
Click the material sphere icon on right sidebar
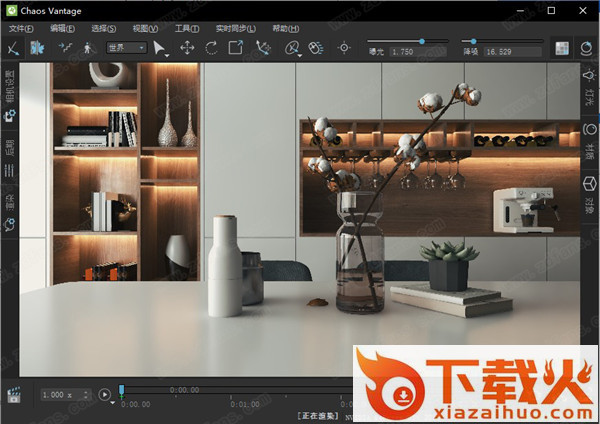590,130
